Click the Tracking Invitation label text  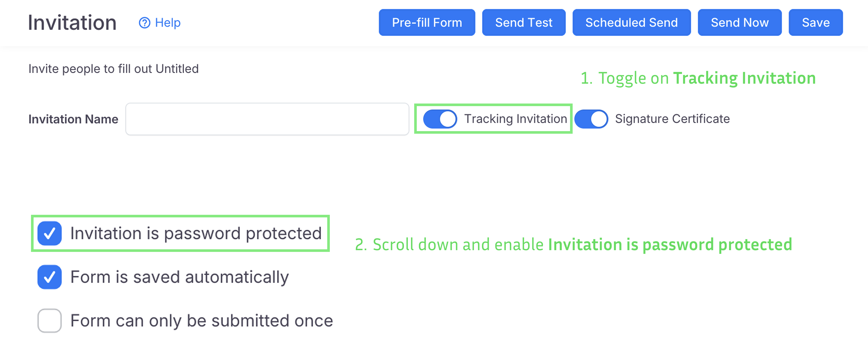click(516, 119)
